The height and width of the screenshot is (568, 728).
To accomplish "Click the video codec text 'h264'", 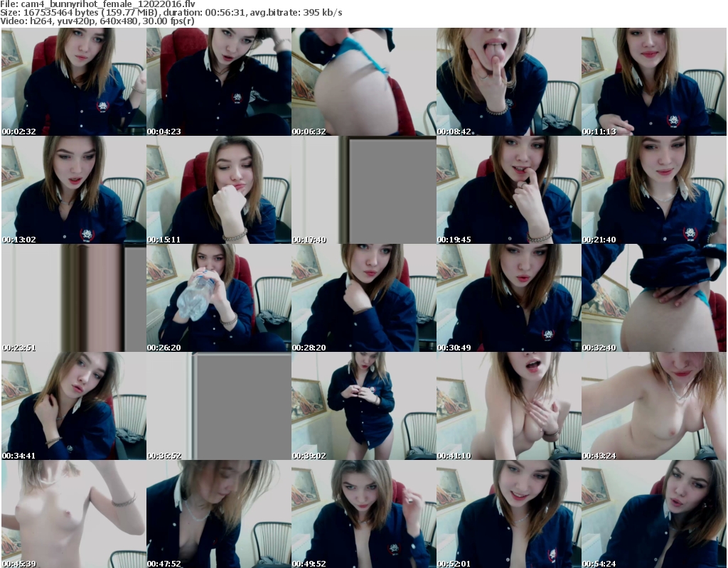I will (37, 21).
